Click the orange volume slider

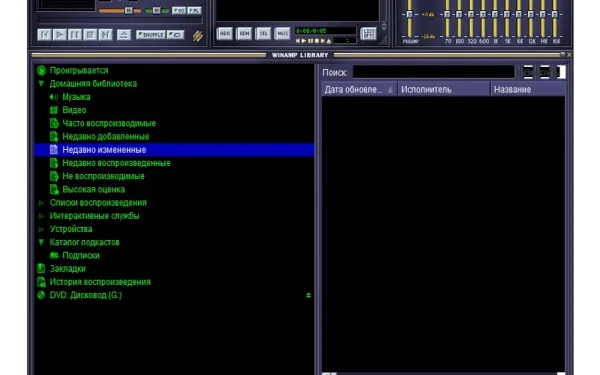pyautogui.click(x=119, y=10)
